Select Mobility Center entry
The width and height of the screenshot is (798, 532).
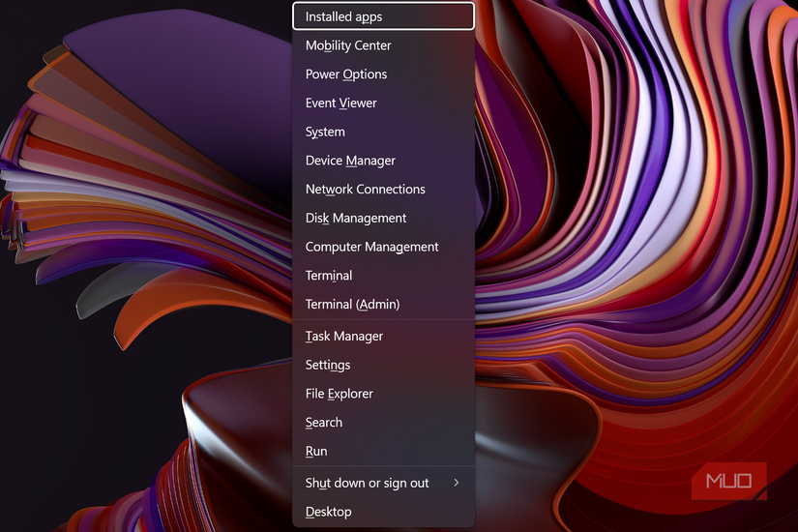(383, 45)
